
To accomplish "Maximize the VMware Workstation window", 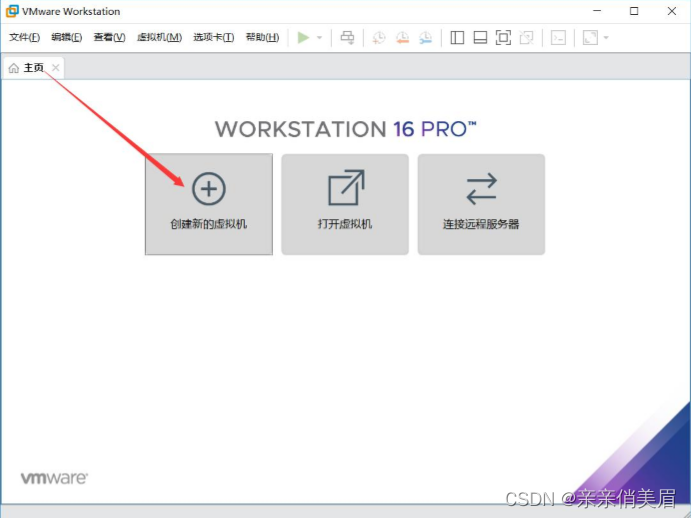I will 634,11.
